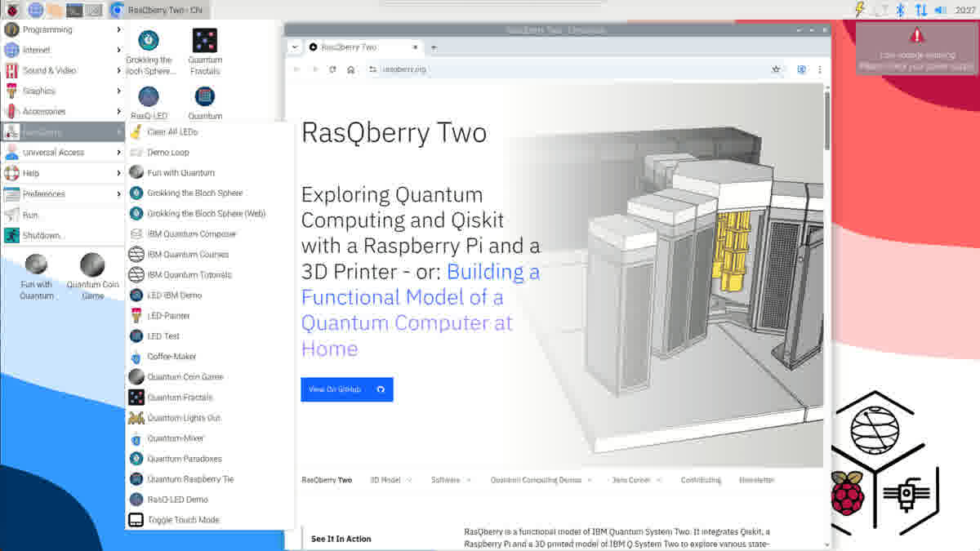Screen dimensions: 980x551
Task: Select Fun with Quantum menu entry
Action: pos(210,172)
